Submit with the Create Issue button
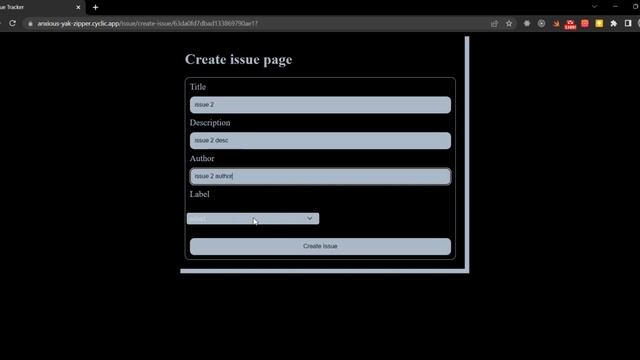640x360 pixels. (320, 247)
